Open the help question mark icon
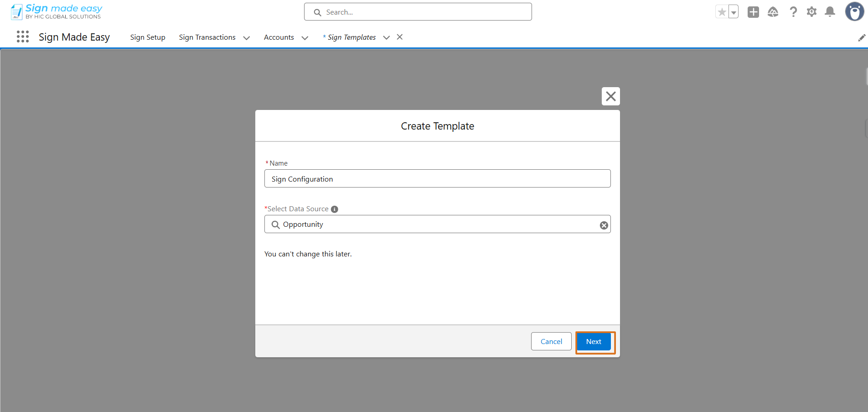868x412 pixels. (x=793, y=12)
